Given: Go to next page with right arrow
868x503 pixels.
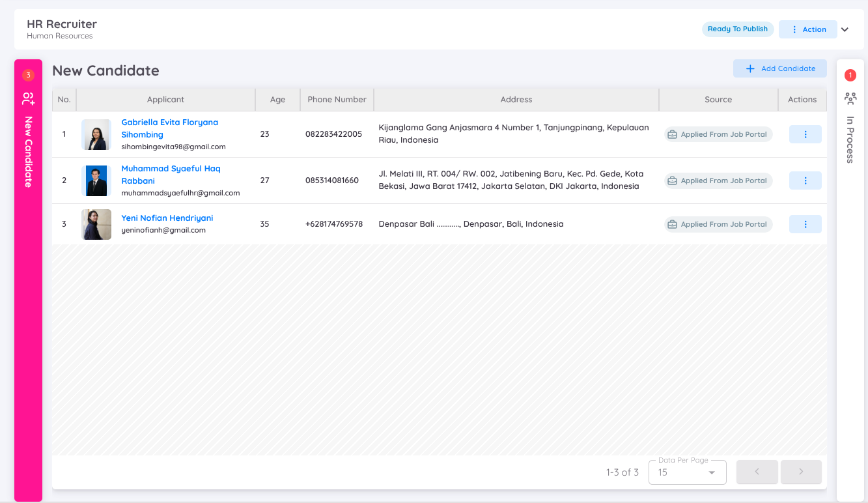Looking at the screenshot, I should tap(800, 472).
